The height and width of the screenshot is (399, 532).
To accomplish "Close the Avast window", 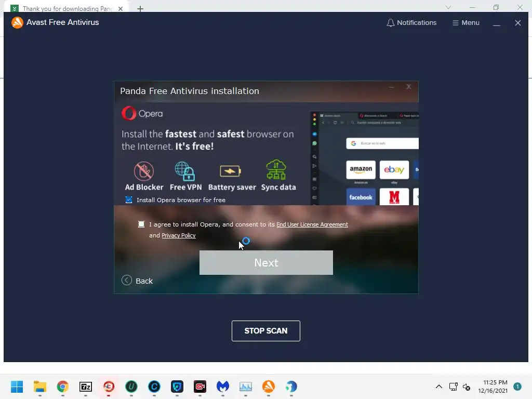I will [x=518, y=23].
